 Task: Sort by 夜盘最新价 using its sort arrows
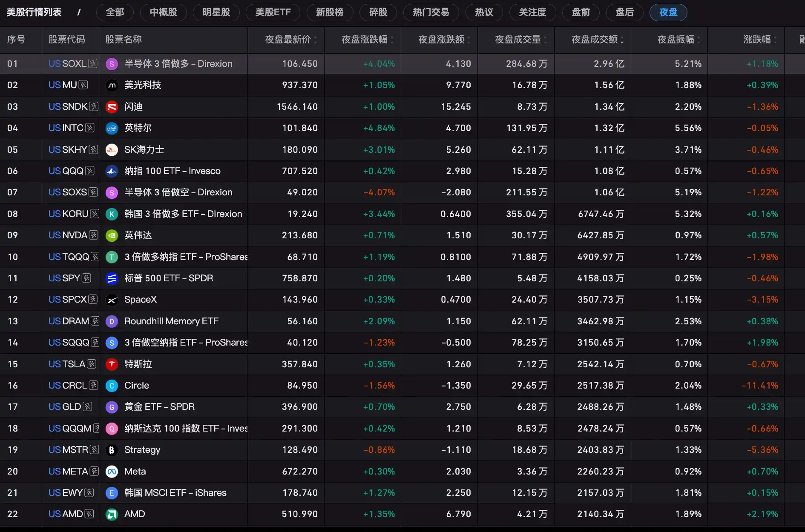point(316,40)
